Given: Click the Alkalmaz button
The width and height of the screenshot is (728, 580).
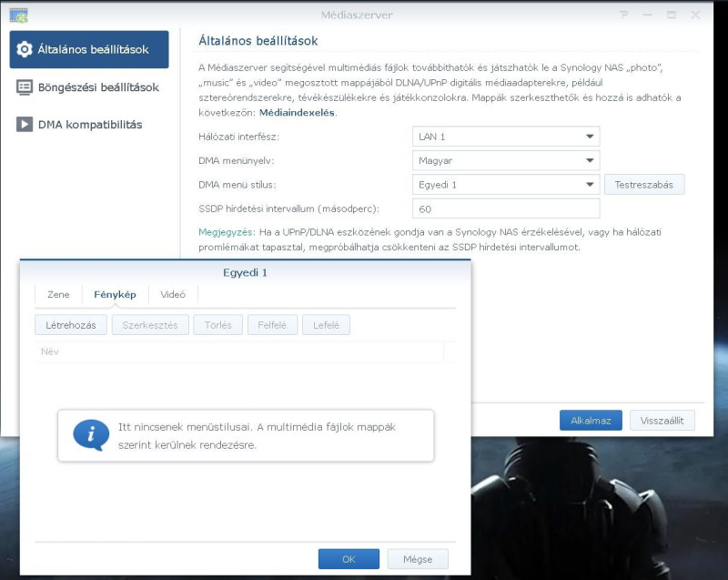Looking at the screenshot, I should (591, 421).
